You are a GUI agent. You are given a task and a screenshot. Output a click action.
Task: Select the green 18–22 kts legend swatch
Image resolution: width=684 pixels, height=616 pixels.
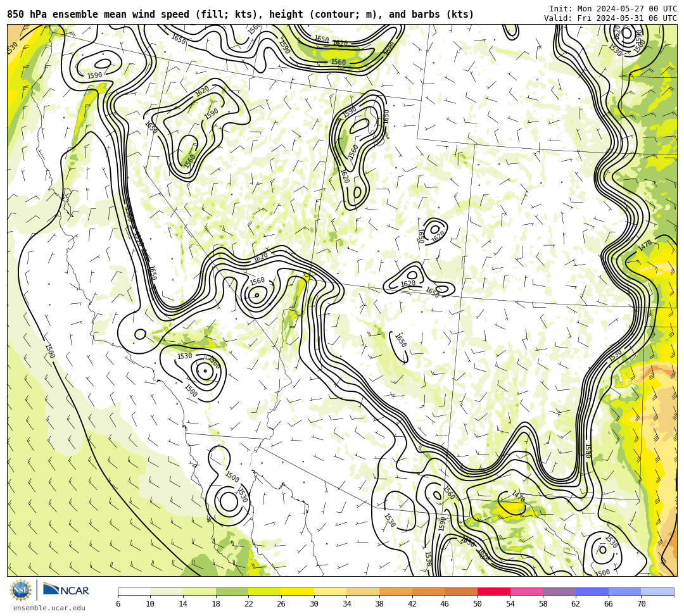click(x=232, y=591)
